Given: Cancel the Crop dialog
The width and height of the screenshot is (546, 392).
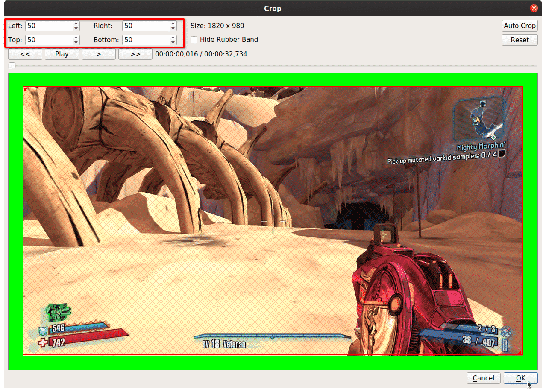Looking at the screenshot, I should coord(484,378).
